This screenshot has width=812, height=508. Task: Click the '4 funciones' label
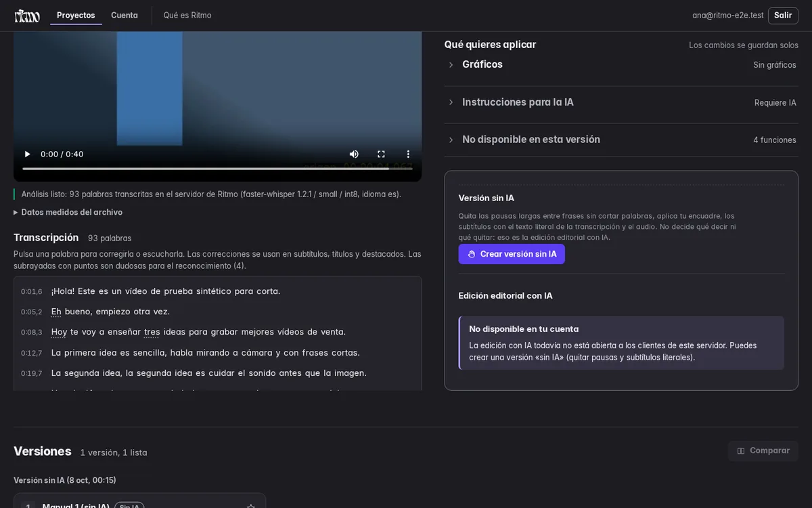coord(775,140)
